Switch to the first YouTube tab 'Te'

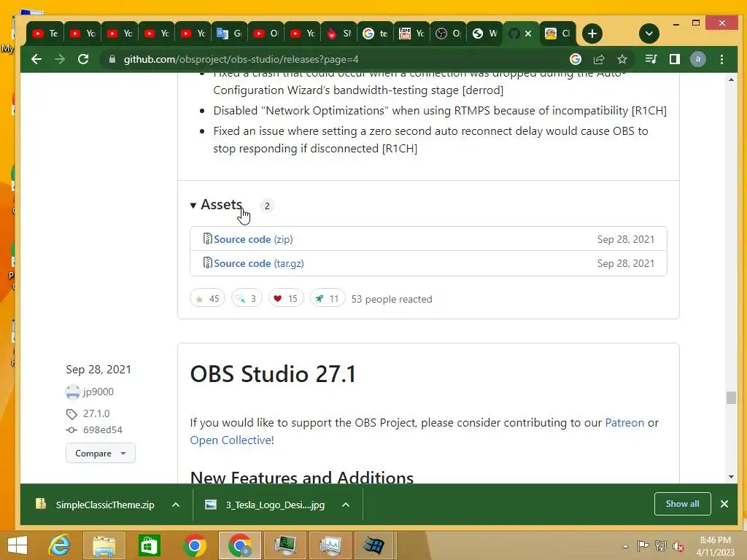tap(44, 34)
